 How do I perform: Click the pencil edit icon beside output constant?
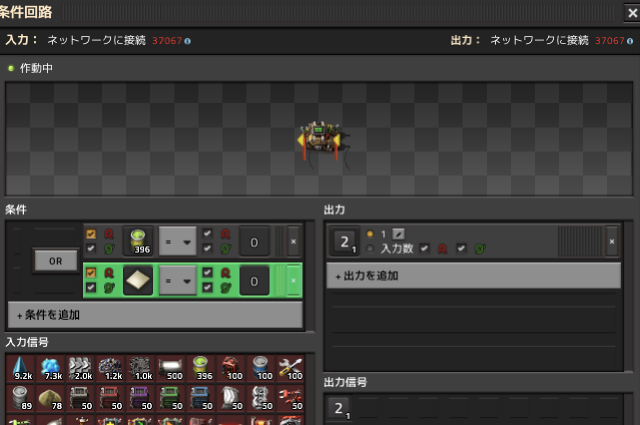398,232
